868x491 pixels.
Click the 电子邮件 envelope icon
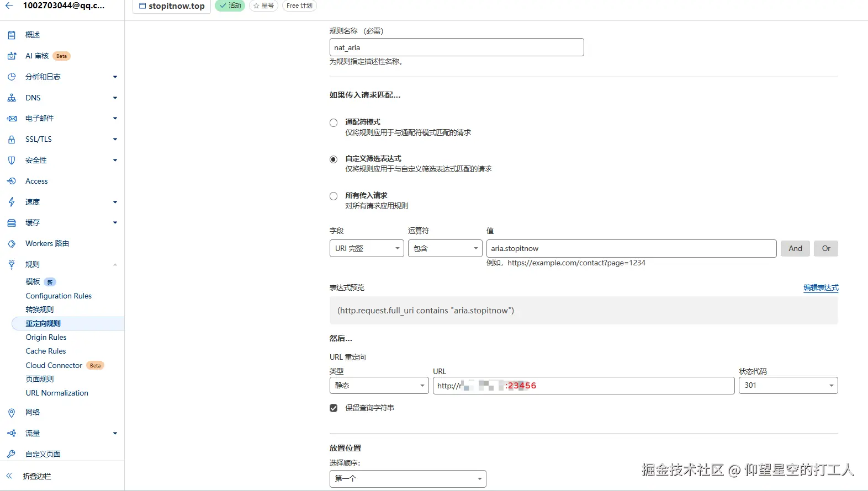tap(12, 118)
